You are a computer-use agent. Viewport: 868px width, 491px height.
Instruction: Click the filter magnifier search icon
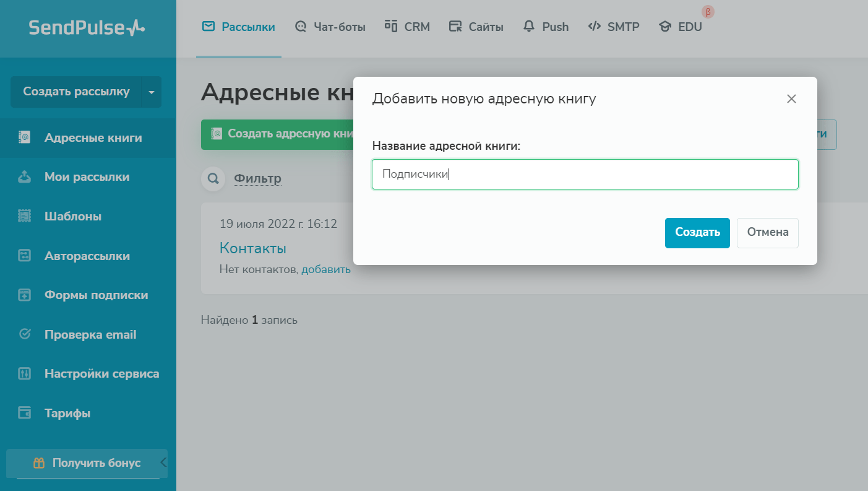[213, 179]
